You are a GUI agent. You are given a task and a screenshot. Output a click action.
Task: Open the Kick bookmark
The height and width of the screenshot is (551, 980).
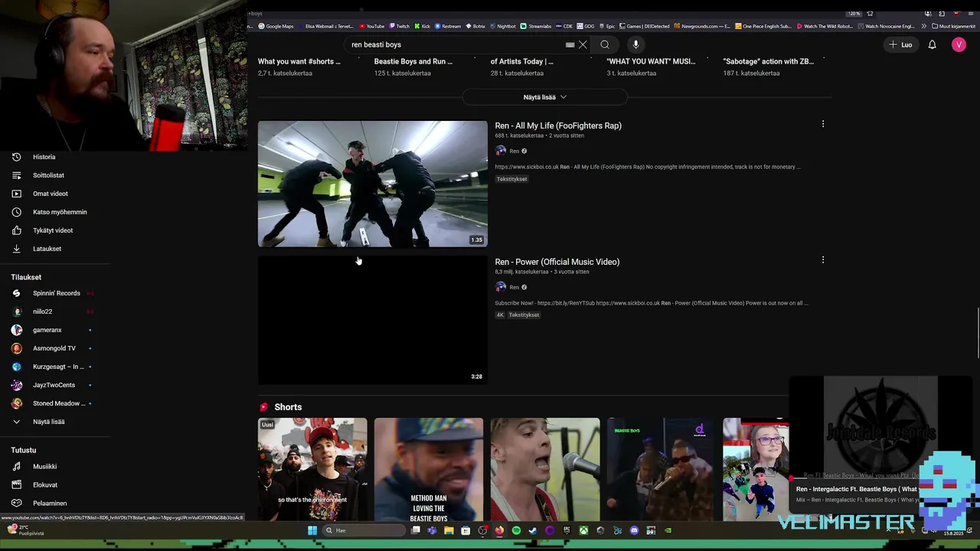pyautogui.click(x=423, y=26)
